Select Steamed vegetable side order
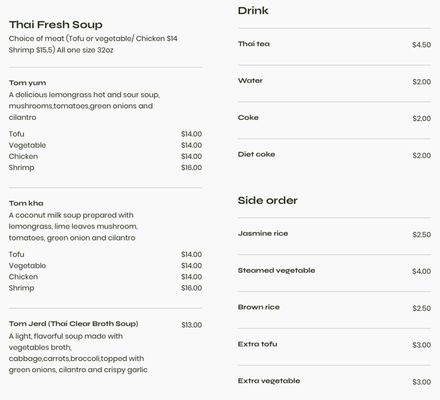The height and width of the screenshot is (400, 440). tap(334, 271)
